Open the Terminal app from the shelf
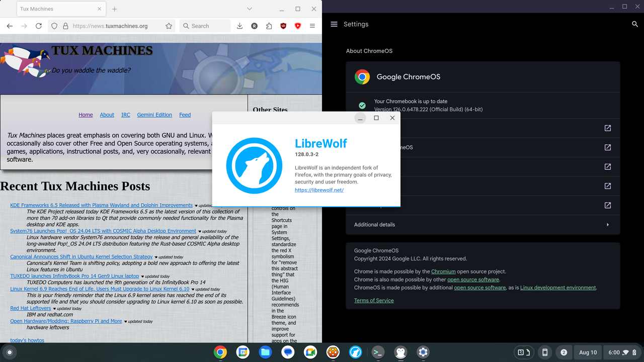 [378, 352]
